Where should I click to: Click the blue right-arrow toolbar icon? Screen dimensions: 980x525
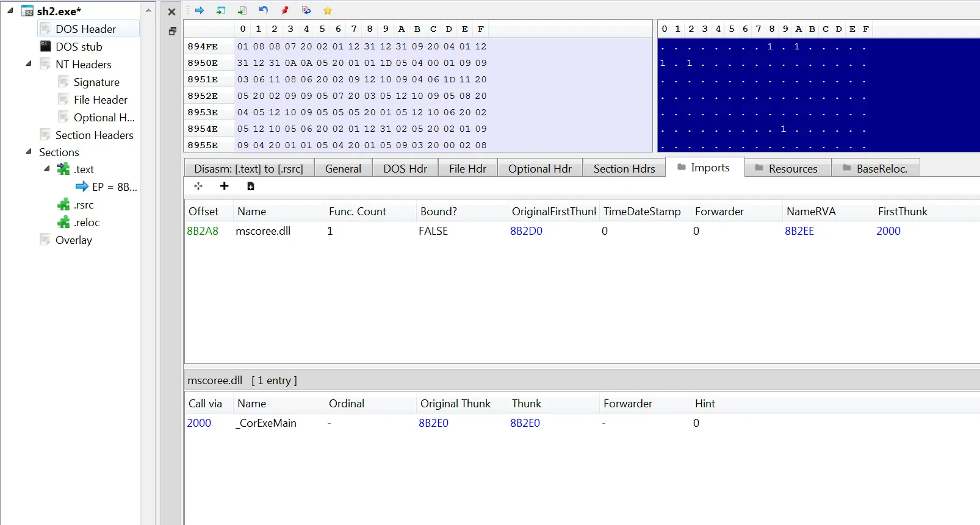click(200, 10)
